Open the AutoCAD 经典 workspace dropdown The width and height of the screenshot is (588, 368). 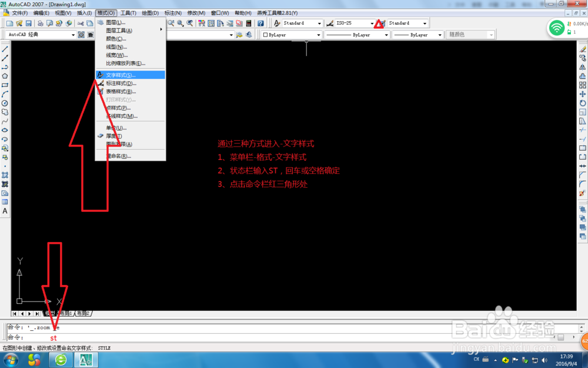point(41,35)
